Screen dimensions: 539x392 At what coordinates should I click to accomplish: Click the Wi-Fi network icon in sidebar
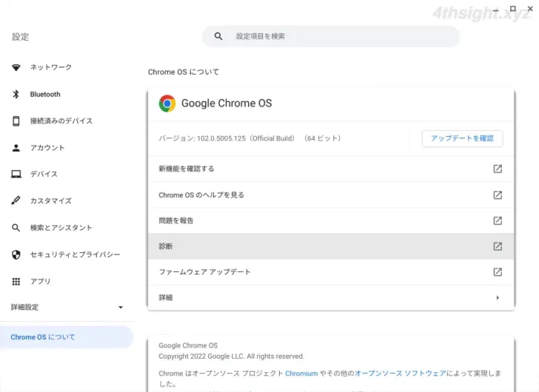[x=16, y=67]
